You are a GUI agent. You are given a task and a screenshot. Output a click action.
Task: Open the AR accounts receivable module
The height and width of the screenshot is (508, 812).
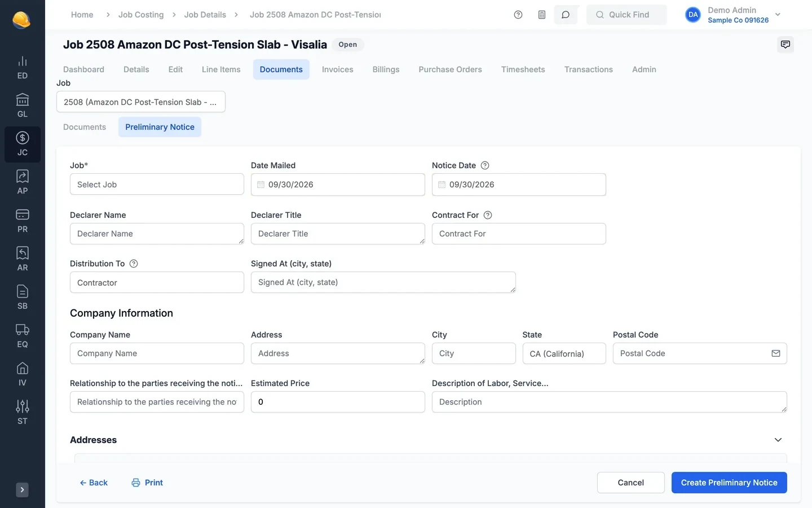pyautogui.click(x=23, y=260)
